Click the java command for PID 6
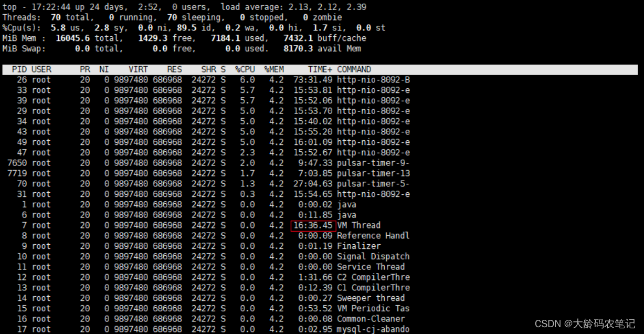This screenshot has width=644, height=334. 346,215
